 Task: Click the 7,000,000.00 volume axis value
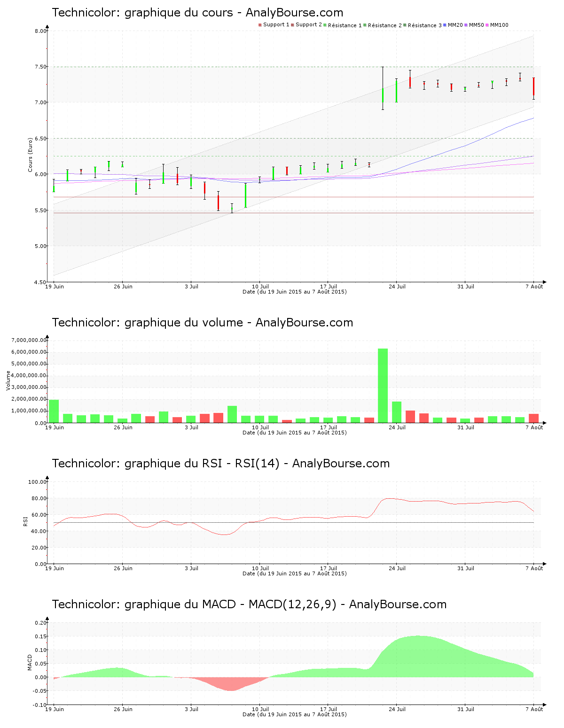point(29,340)
